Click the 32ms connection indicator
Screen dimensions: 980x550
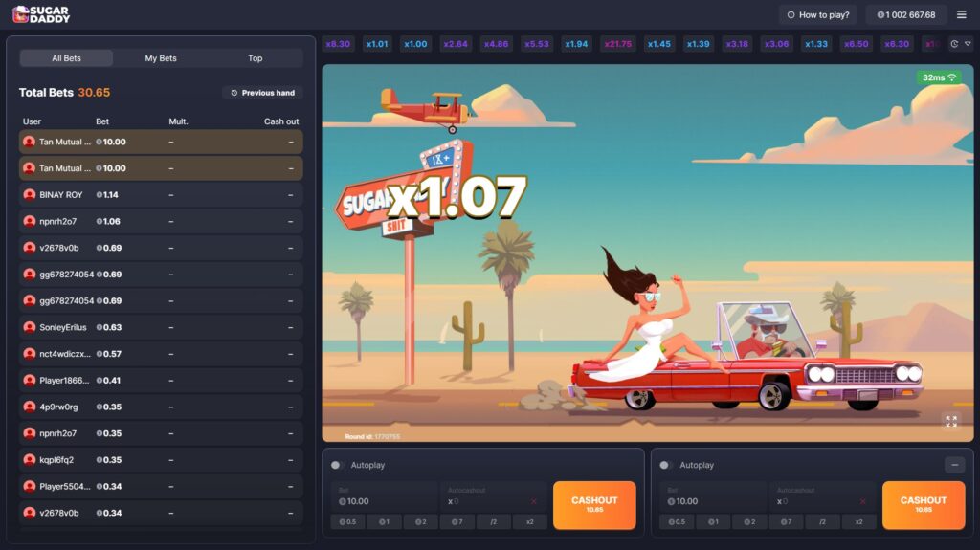(939, 77)
